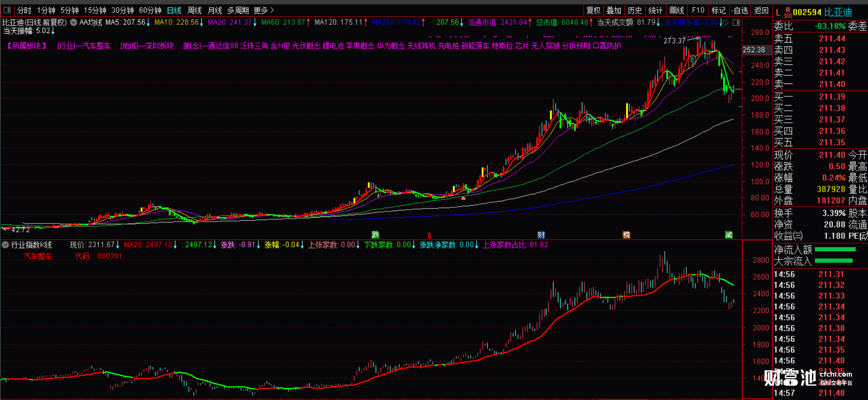Image resolution: width=868 pixels, height=400 pixels.
Task: Switch to 日线 daily chart
Action: (174, 10)
